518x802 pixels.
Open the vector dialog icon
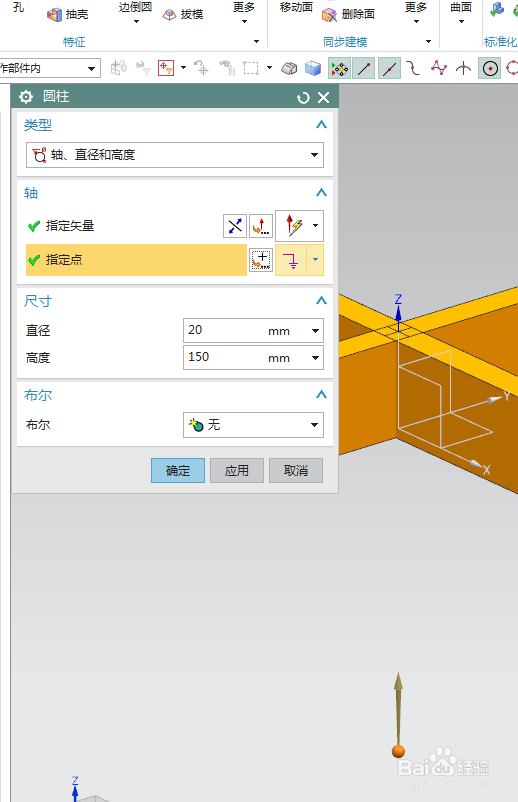pos(261,226)
